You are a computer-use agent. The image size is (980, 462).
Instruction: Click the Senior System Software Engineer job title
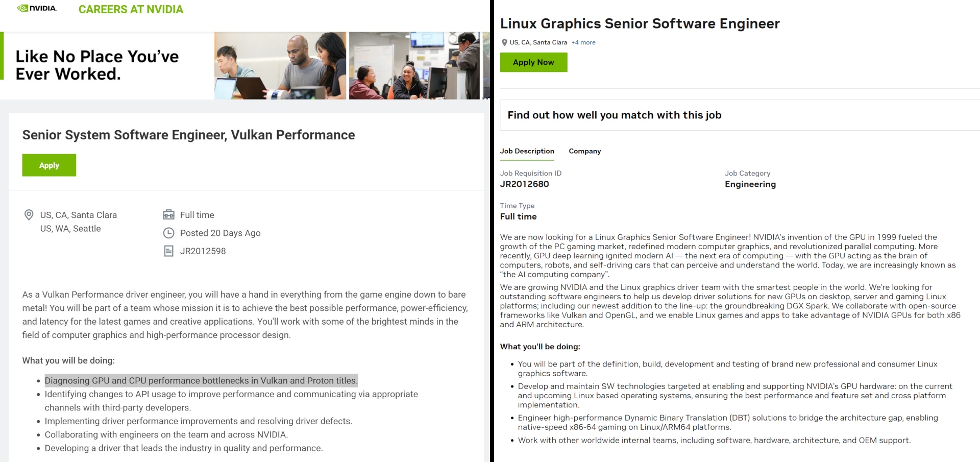tap(188, 135)
